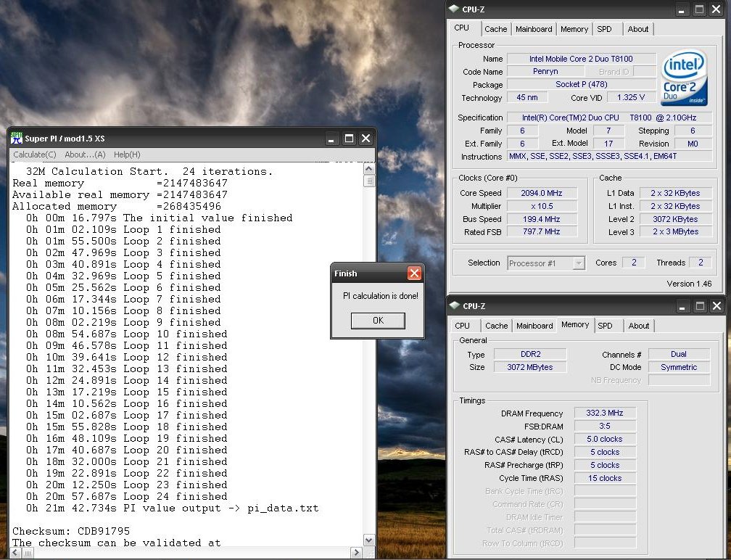Maximize the Super PI window
731x560 pixels.
[349, 139]
